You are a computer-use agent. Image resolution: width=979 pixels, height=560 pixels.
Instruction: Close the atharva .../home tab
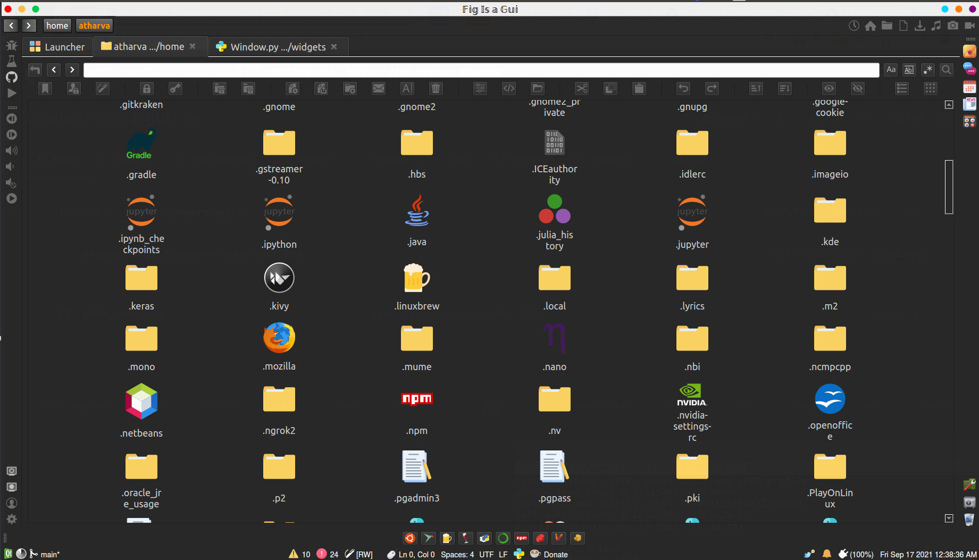(x=193, y=47)
